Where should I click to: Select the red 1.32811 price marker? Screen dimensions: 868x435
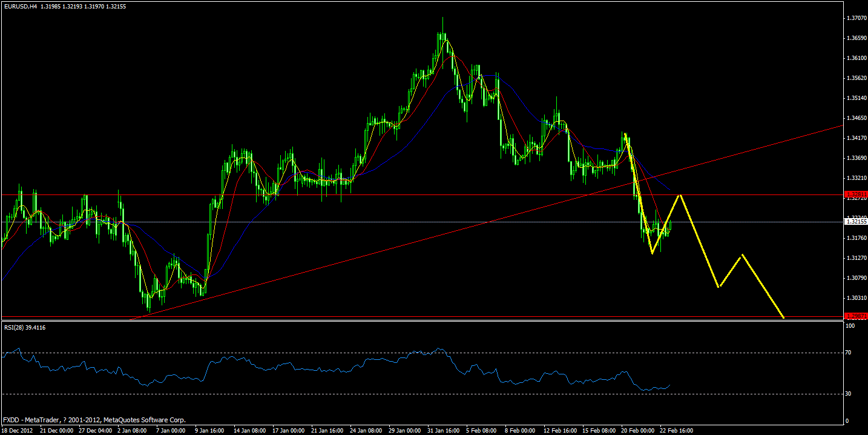pos(857,194)
